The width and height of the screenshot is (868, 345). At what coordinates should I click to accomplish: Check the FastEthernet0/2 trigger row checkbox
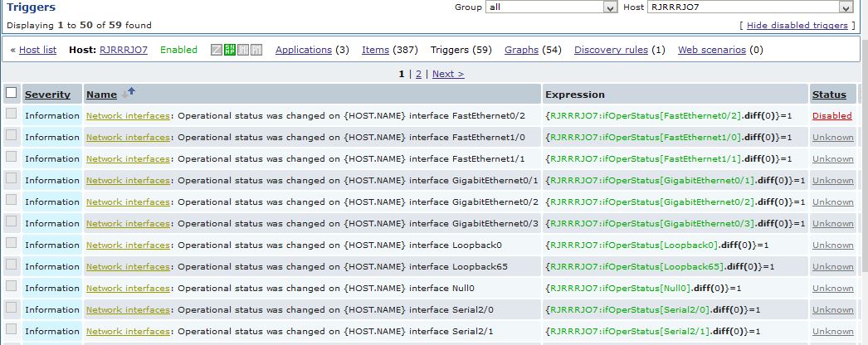click(11, 114)
